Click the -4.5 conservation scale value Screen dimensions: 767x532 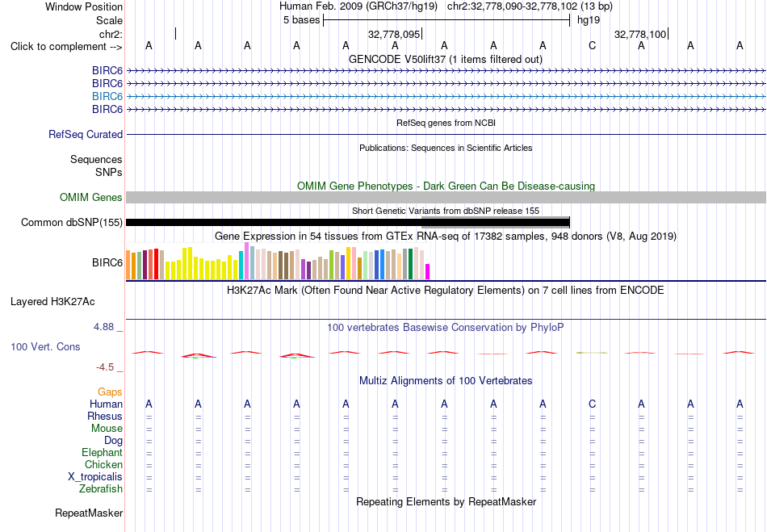tap(105, 367)
